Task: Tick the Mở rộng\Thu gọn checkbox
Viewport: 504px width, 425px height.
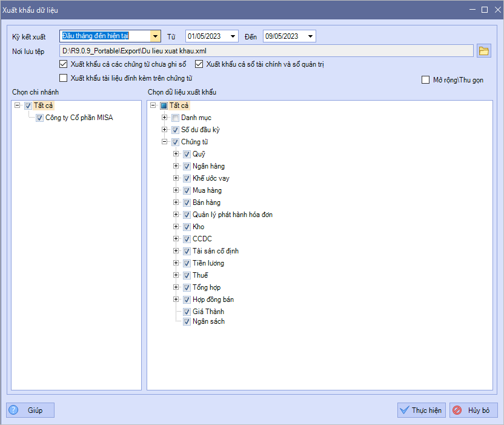Action: tap(425, 80)
